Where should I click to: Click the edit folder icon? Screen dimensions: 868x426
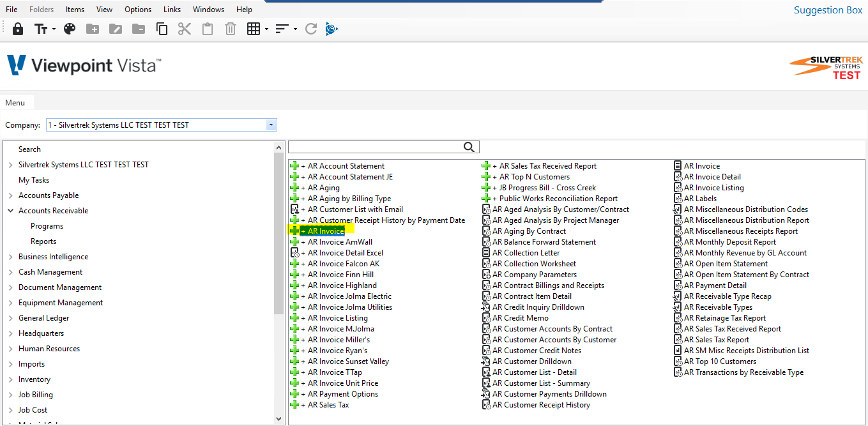pos(116,29)
